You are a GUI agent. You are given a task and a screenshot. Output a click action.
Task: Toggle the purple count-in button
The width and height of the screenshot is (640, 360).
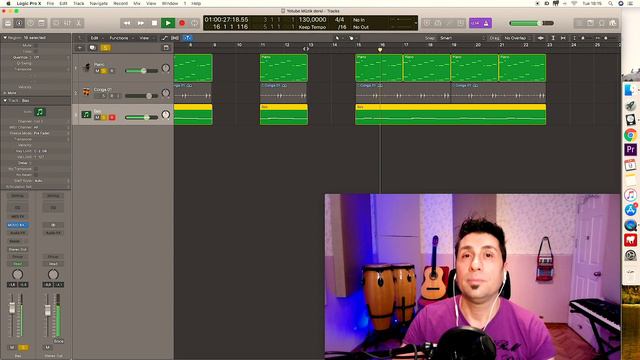[475, 23]
